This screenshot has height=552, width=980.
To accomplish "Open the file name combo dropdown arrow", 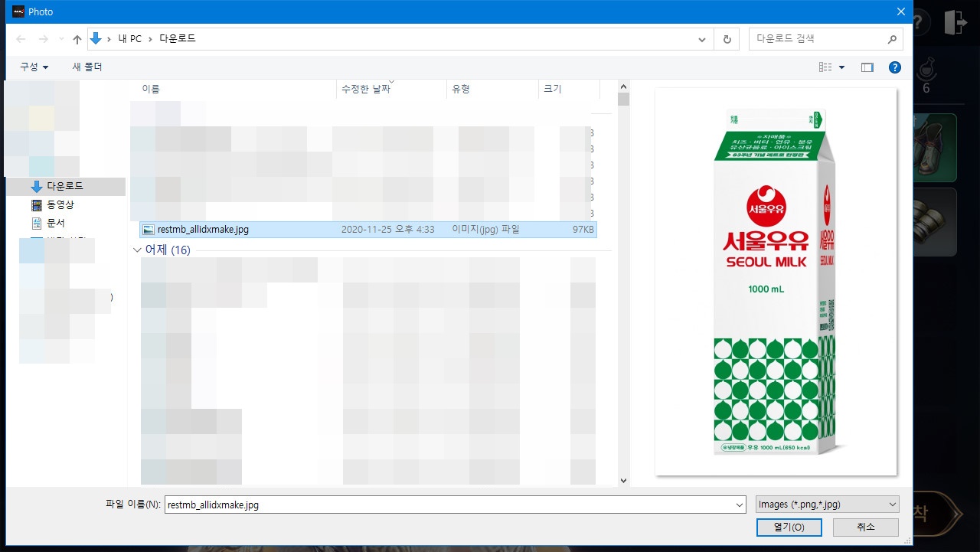I will click(739, 505).
